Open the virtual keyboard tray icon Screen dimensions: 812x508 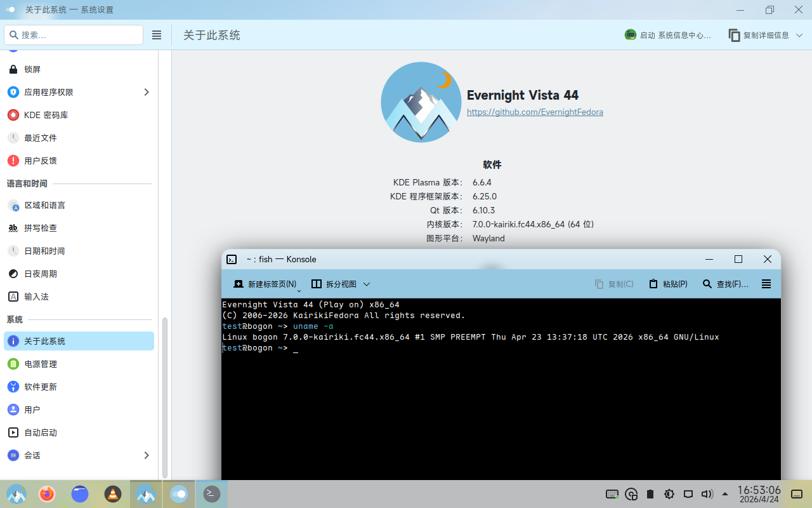click(612, 494)
